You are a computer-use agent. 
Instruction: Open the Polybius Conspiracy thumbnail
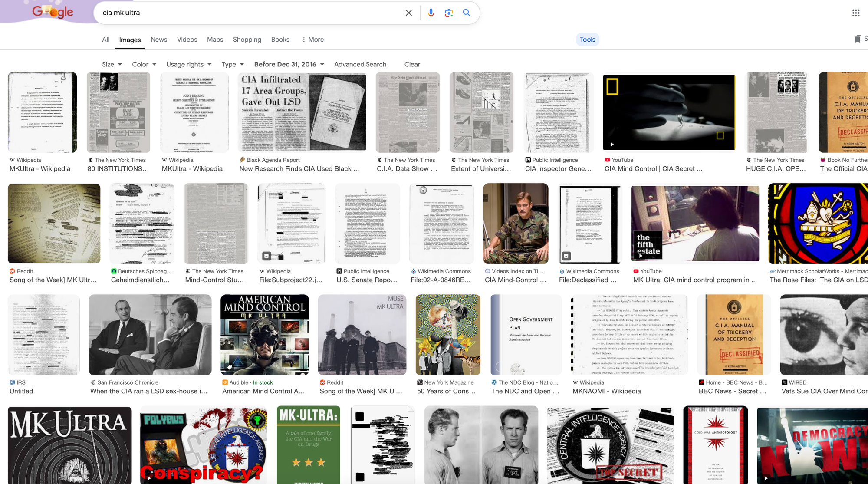(204, 445)
